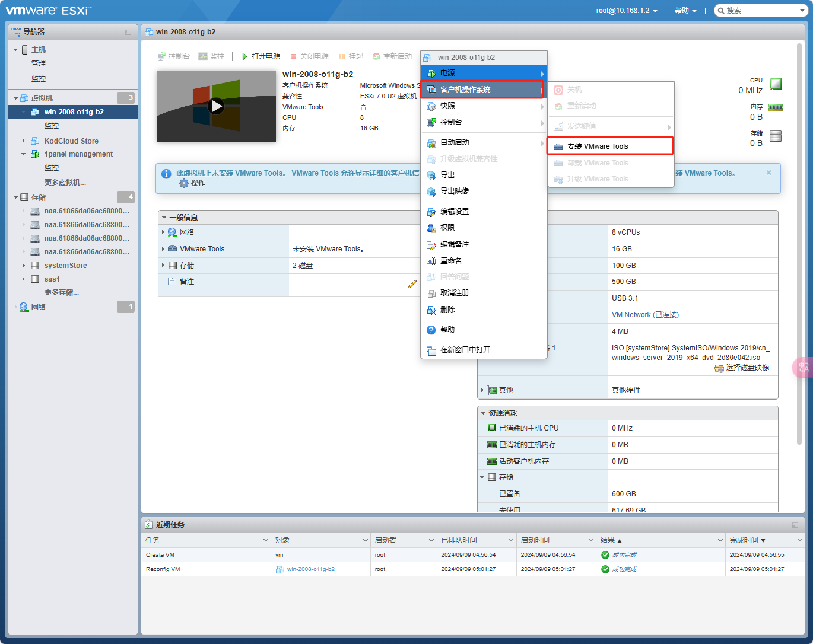The width and height of the screenshot is (813, 644).
Task: Select 安装 VMware Tools in submenu
Action: (x=610, y=146)
